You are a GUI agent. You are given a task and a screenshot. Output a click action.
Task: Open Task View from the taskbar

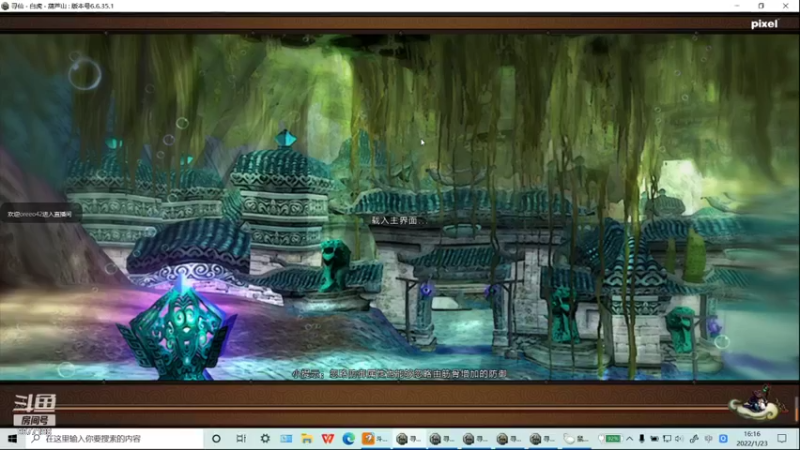tap(241, 439)
